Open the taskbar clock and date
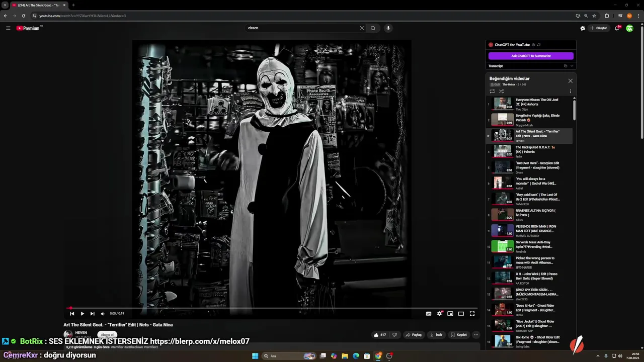Image resolution: width=644 pixels, height=362 pixels. click(629, 356)
